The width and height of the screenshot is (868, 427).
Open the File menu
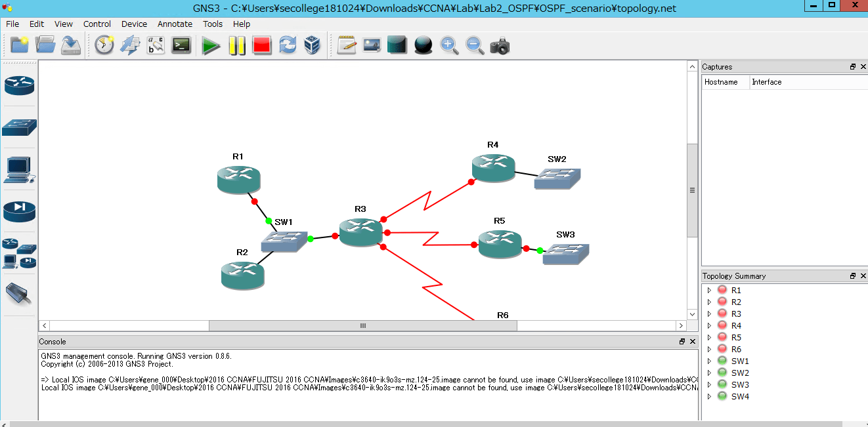click(12, 24)
